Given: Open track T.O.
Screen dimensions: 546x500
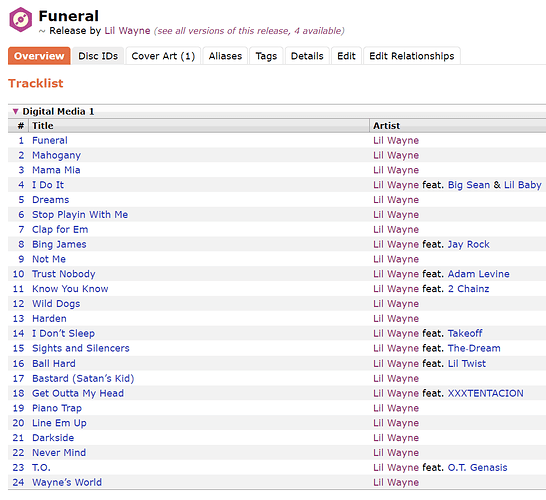Looking at the screenshot, I should tap(41, 468).
